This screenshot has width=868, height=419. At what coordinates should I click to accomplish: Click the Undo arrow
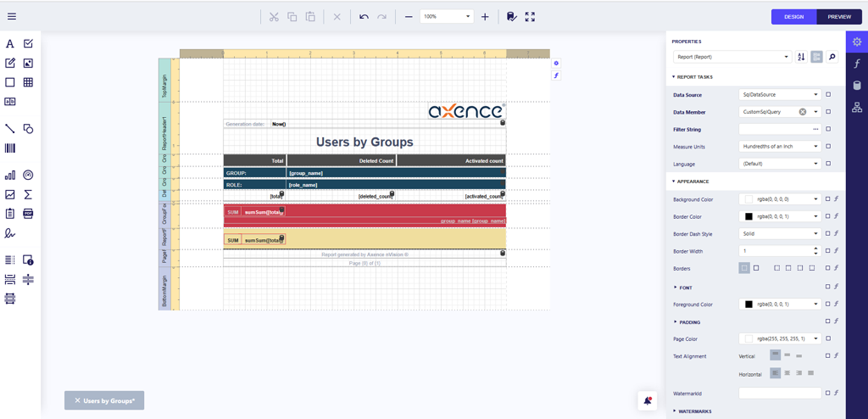(364, 17)
